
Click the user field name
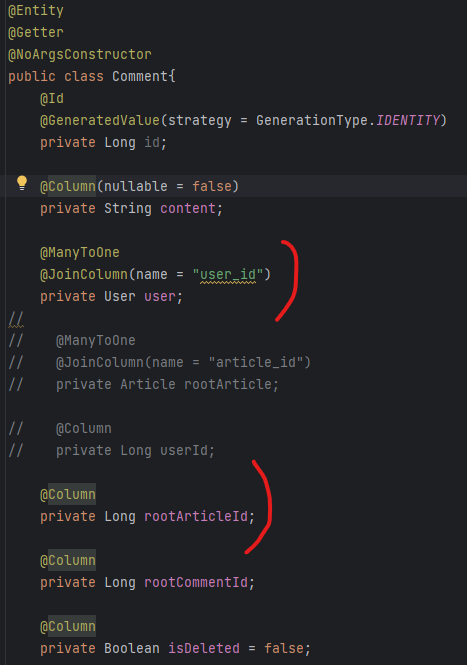[x=160, y=297]
